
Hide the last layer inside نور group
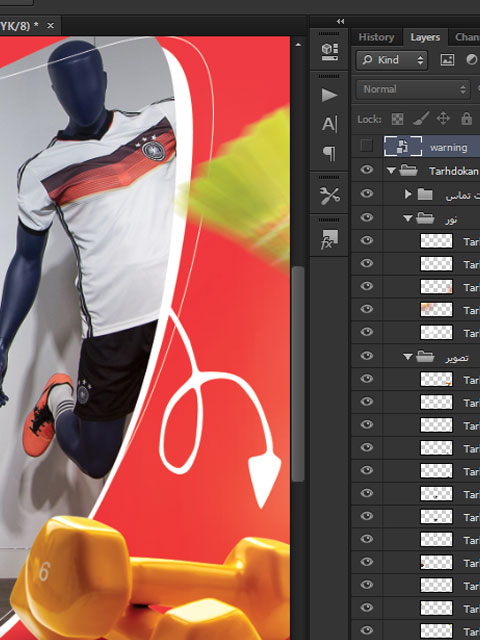coord(367,332)
